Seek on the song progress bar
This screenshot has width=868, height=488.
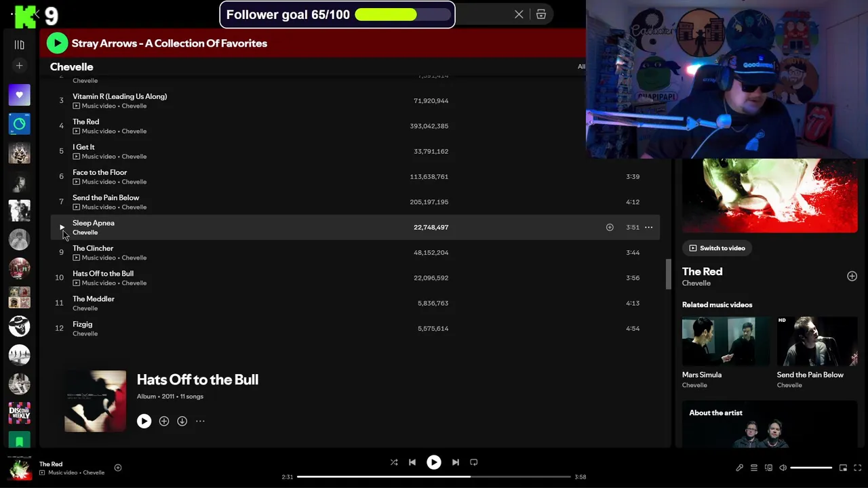pyautogui.click(x=434, y=476)
